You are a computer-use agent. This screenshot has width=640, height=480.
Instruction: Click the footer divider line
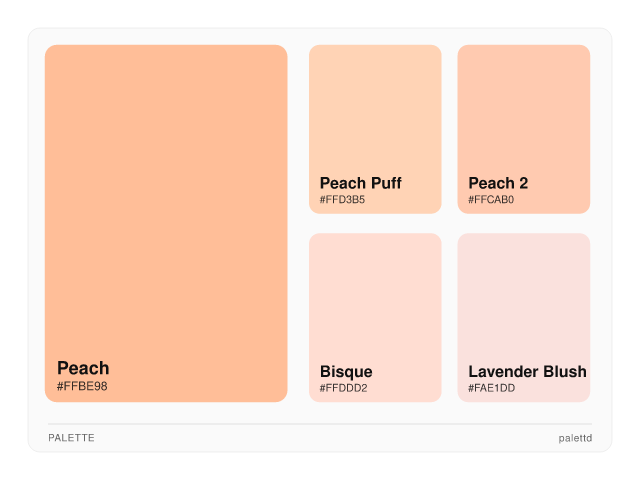coord(320,424)
